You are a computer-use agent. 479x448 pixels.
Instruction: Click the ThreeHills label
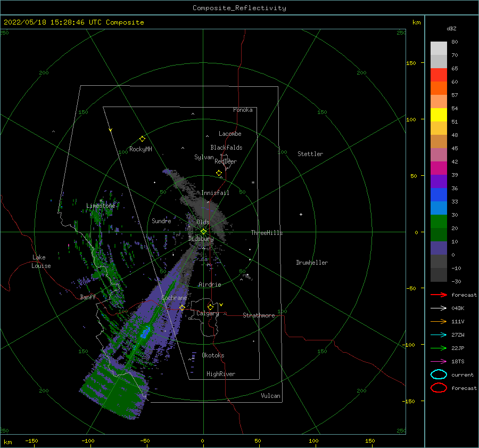coord(267,233)
